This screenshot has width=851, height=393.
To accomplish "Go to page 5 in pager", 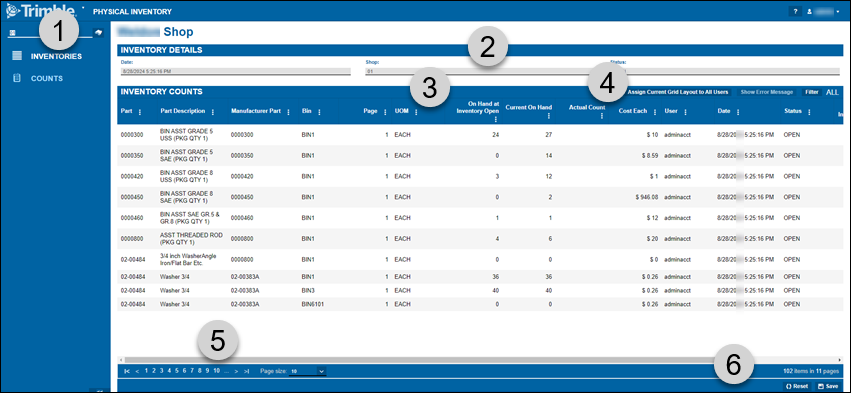I will (177, 371).
